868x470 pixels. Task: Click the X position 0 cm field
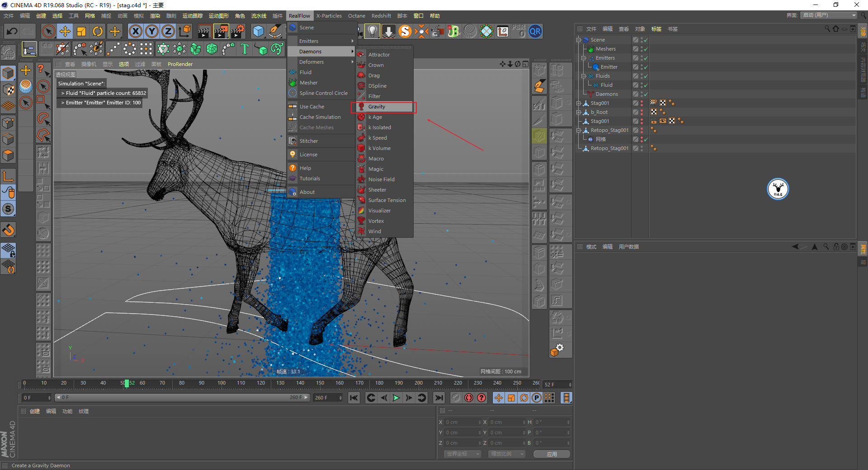click(463, 422)
